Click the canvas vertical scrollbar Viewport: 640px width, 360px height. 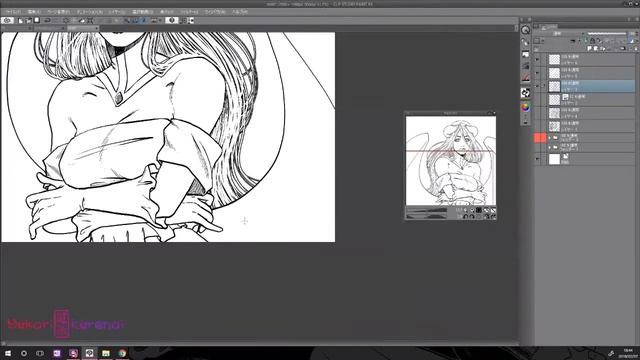click(x=516, y=186)
